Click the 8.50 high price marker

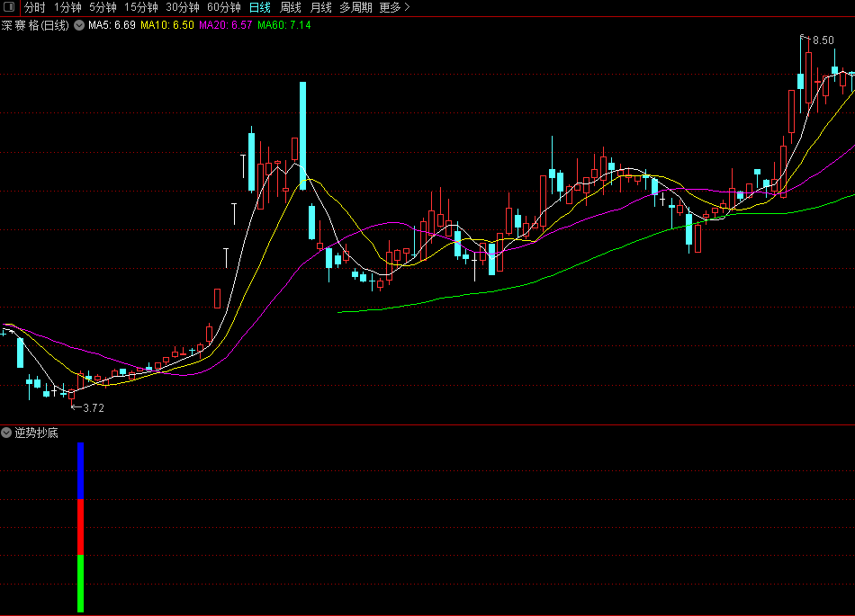click(x=823, y=40)
